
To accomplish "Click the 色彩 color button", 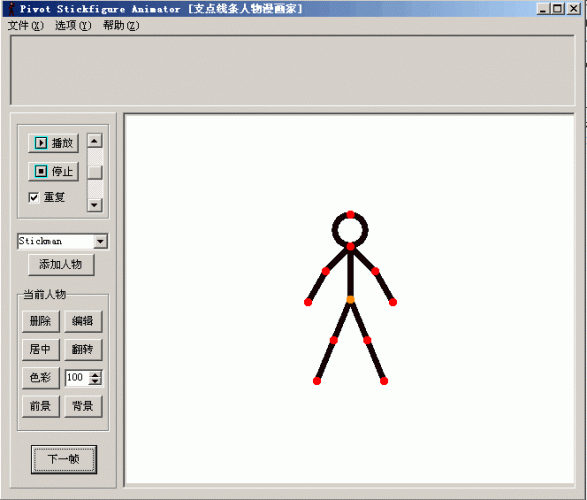I will click(40, 378).
